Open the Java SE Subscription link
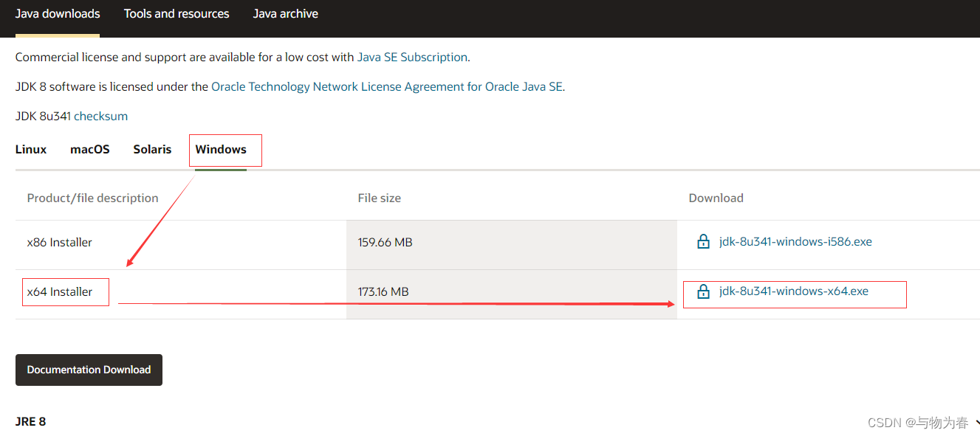This screenshot has width=980, height=436. [412, 57]
